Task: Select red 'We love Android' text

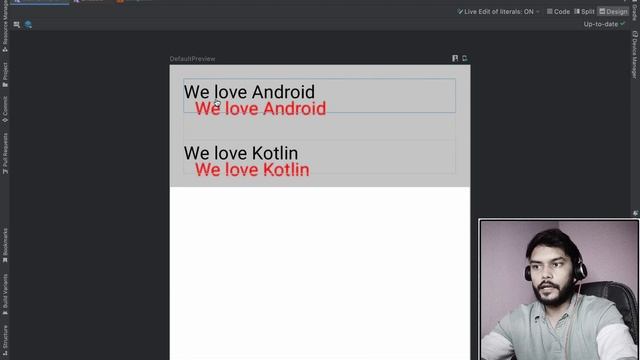Action: pyautogui.click(x=260, y=109)
